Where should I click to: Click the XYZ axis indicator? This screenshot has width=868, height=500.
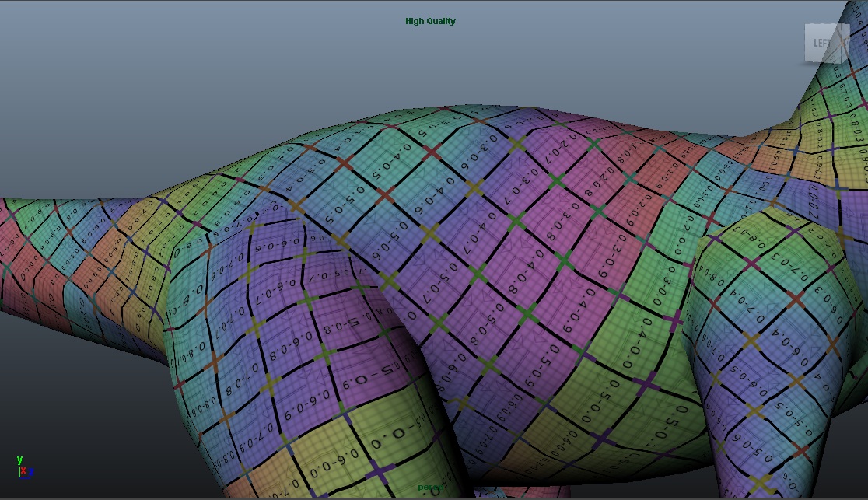(24, 467)
